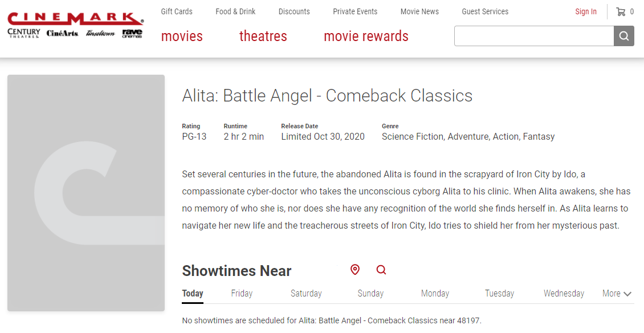
Task: Expand the More days dropdown
Action: (617, 294)
